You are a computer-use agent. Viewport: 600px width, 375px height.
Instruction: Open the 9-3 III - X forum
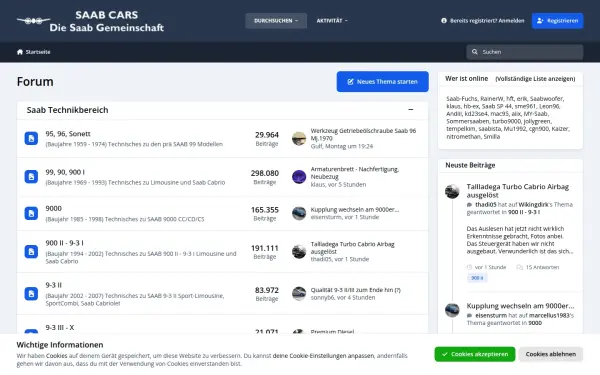coord(60,328)
